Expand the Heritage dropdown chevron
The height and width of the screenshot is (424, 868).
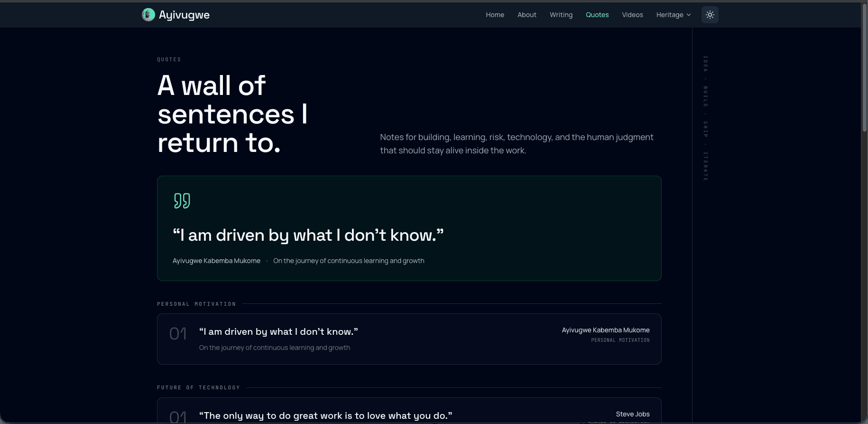(689, 15)
